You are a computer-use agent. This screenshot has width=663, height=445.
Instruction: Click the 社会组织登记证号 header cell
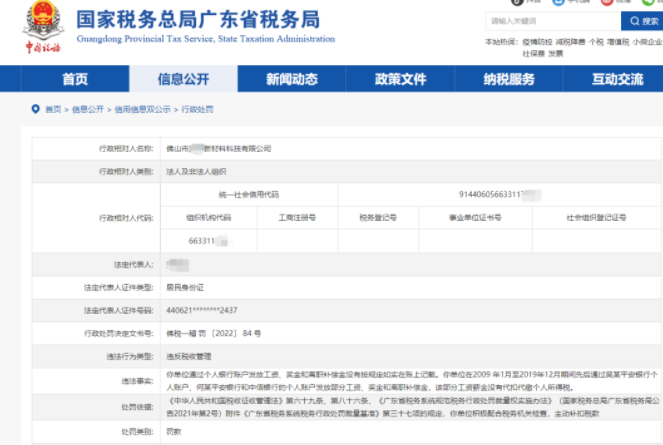(x=597, y=217)
